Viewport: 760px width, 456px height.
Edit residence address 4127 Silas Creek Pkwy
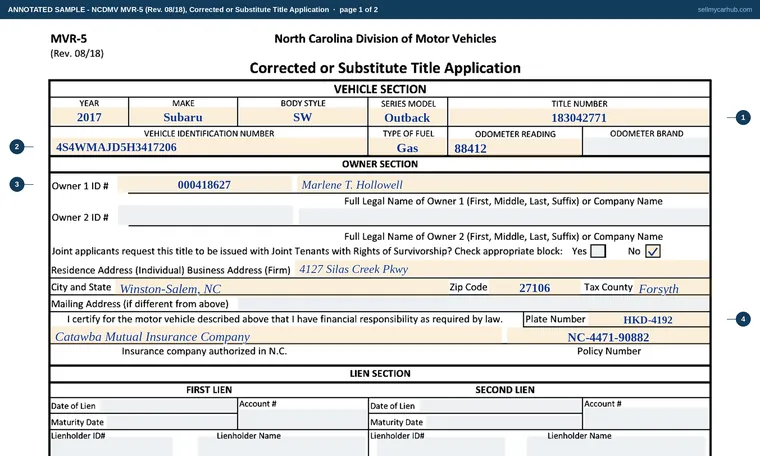502,269
